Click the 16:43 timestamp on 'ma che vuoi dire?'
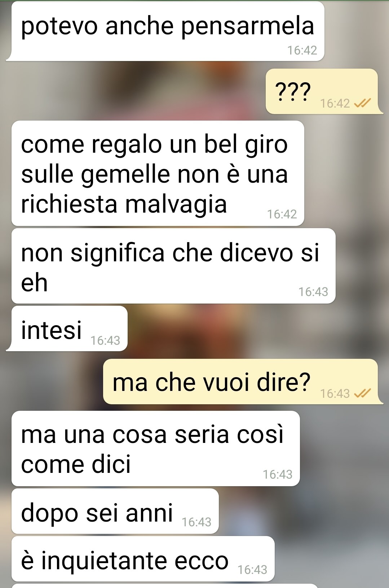The height and width of the screenshot is (588, 389). (335, 393)
